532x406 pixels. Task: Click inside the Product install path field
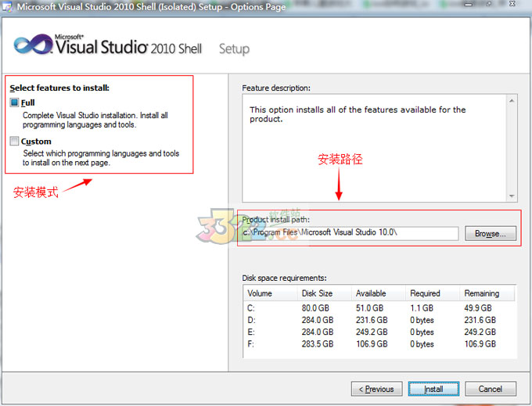click(350, 232)
